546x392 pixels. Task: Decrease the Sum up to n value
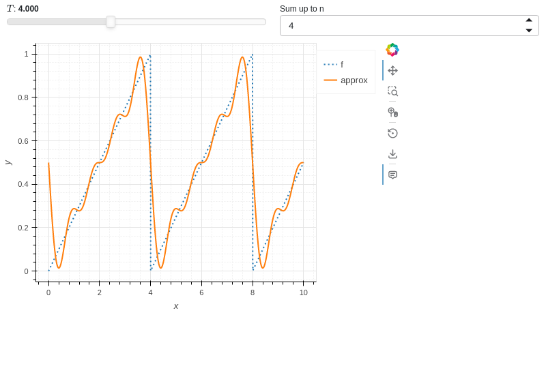(x=529, y=30)
